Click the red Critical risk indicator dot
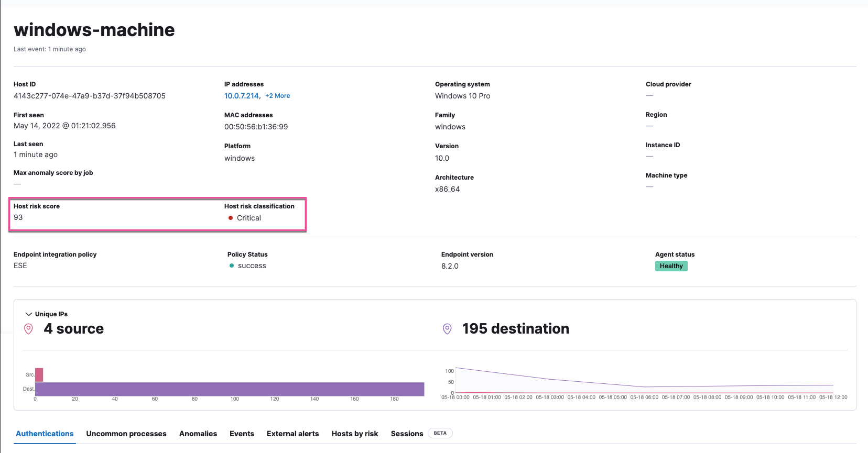Viewport: 868px width, 453px height. pos(231,218)
